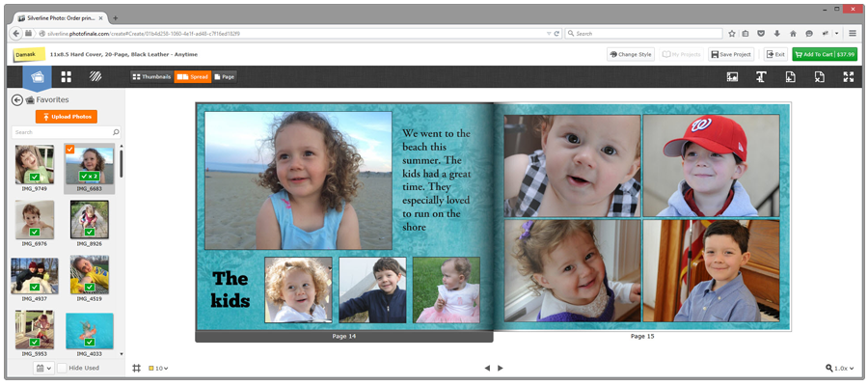This screenshot has width=868, height=386.
Task: Click the Pocket icon in browser toolbar
Action: (761, 34)
